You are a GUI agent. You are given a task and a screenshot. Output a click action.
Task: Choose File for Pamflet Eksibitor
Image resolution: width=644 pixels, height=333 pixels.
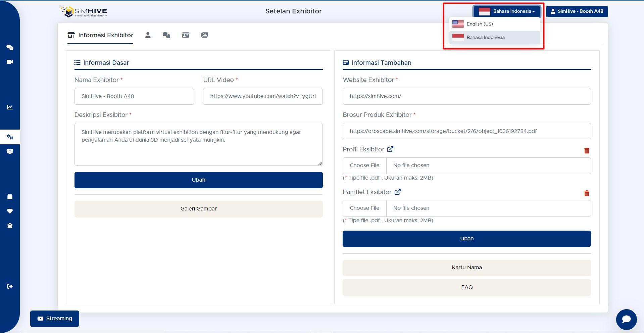point(365,208)
